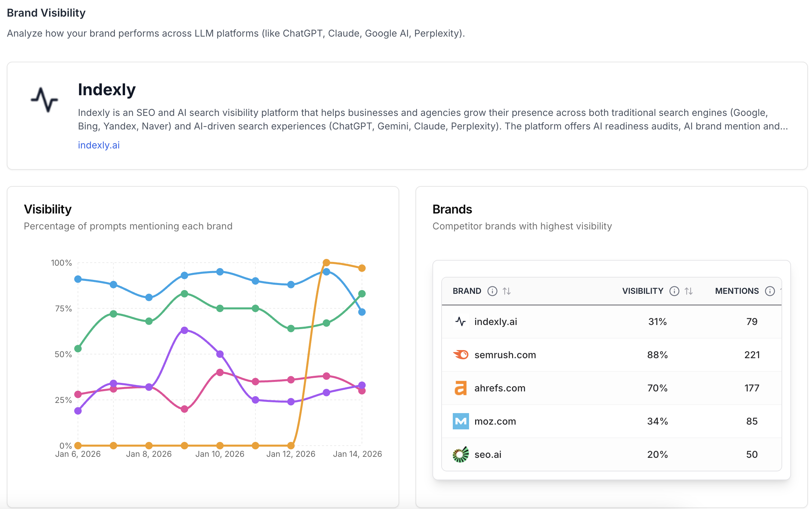Click purple line peak point on Jan 9
The height and width of the screenshot is (509, 812).
[184, 330]
